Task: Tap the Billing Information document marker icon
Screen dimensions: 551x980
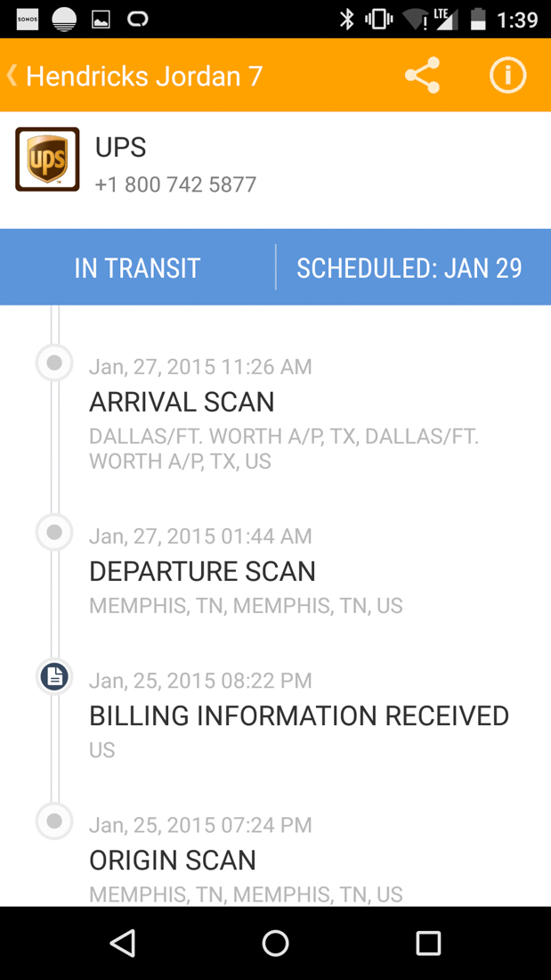Action: pyautogui.click(x=54, y=677)
